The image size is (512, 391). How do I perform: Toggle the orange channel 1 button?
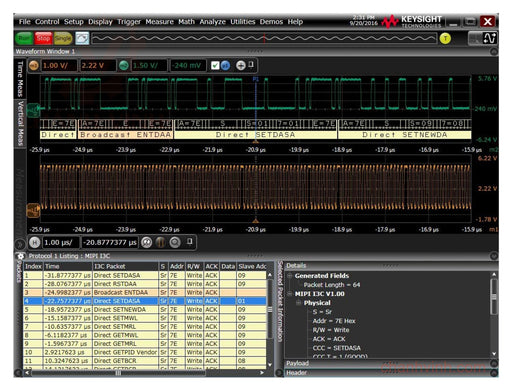tap(34, 65)
